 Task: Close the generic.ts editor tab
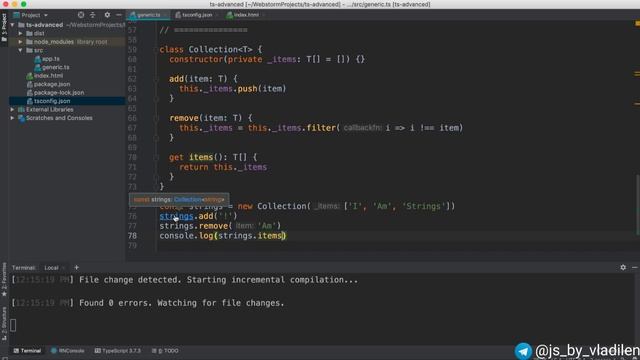click(165, 15)
